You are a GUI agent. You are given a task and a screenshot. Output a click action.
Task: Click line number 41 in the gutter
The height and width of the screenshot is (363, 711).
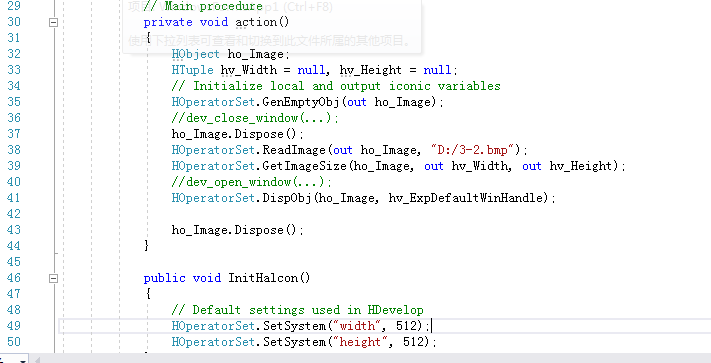14,198
